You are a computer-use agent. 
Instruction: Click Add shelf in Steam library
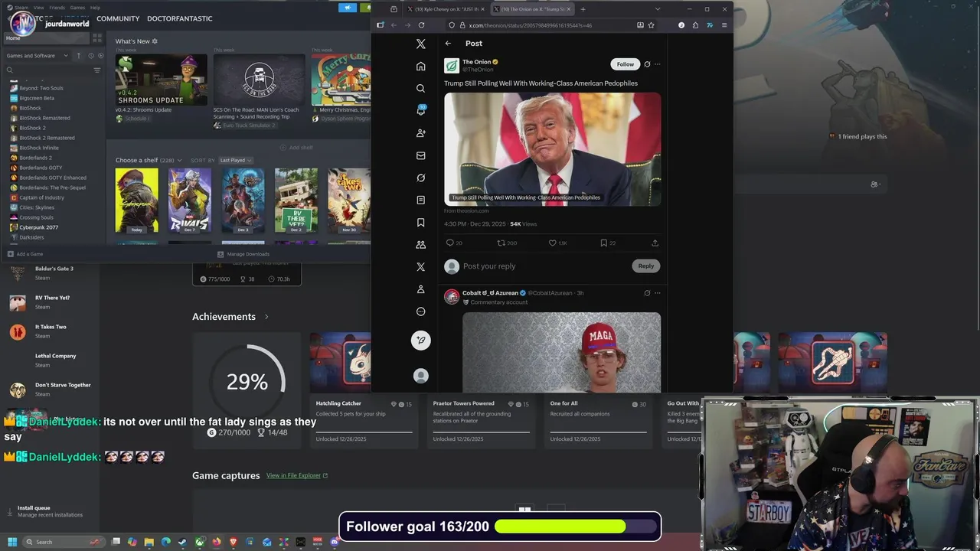296,148
